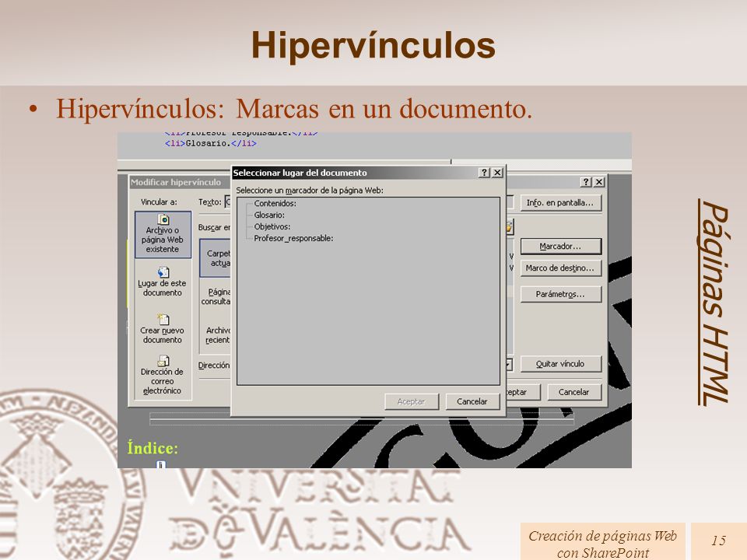Cancel the Modificar hipervínculo dialog
Image resolution: width=747 pixels, height=560 pixels.
[x=574, y=392]
